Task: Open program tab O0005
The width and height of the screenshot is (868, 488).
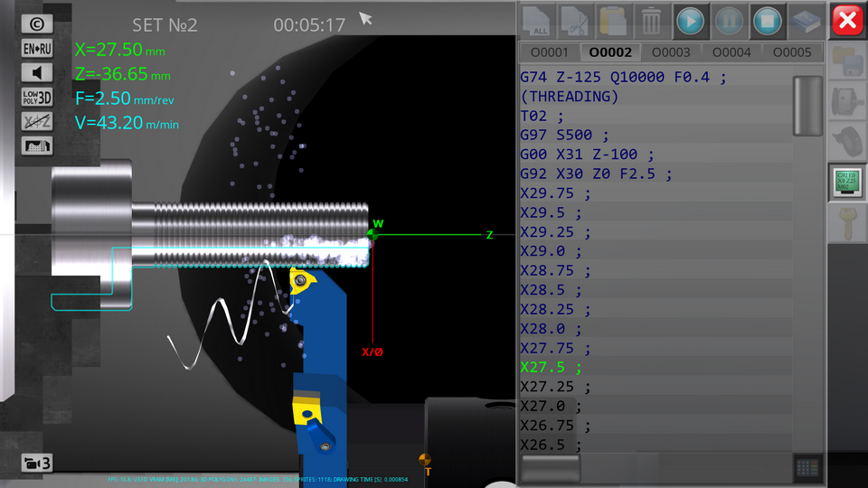Action: point(792,52)
